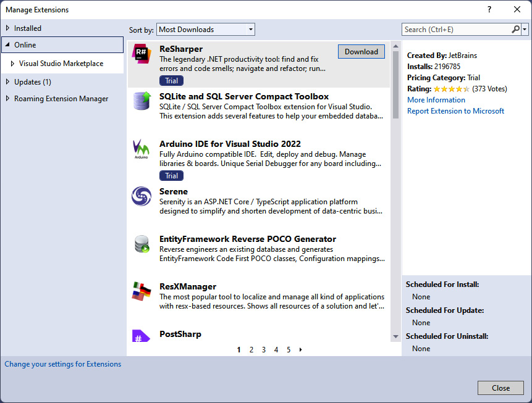The height and width of the screenshot is (403, 532).
Task: Click the next page arrow in pagination
Action: coord(301,349)
